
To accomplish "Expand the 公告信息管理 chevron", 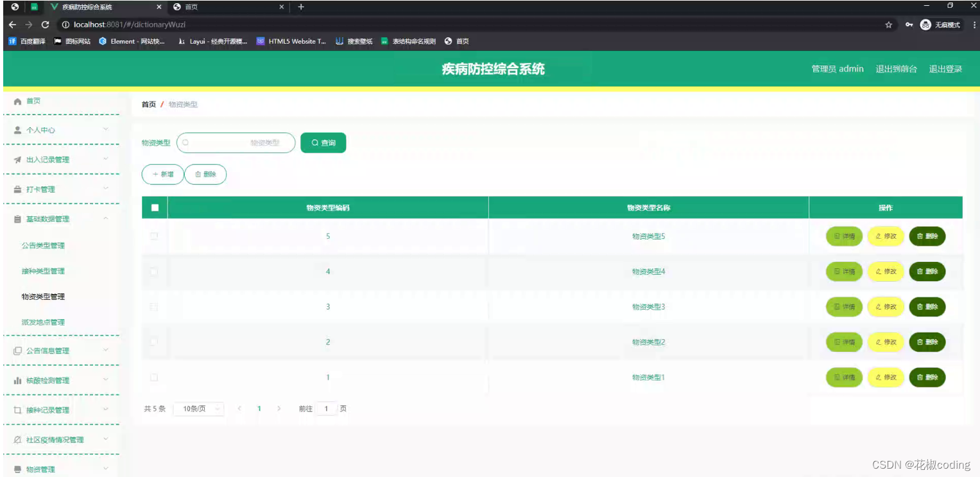I will point(106,351).
